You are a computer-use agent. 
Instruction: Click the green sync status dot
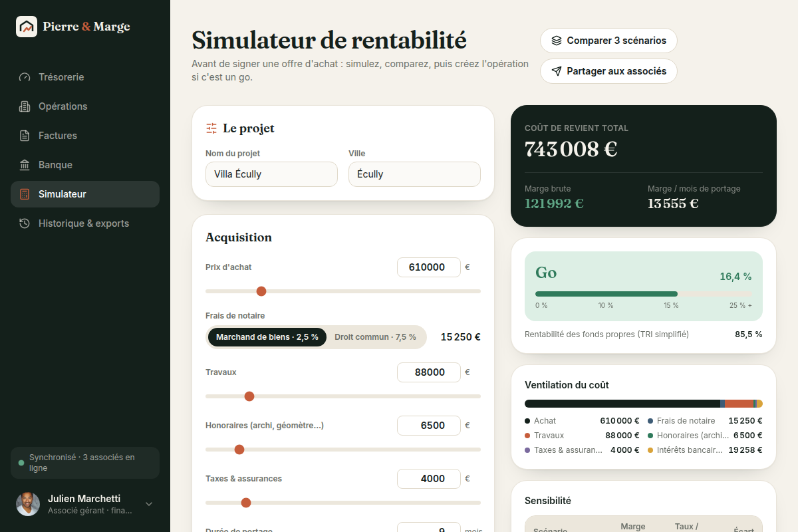pos(21,463)
